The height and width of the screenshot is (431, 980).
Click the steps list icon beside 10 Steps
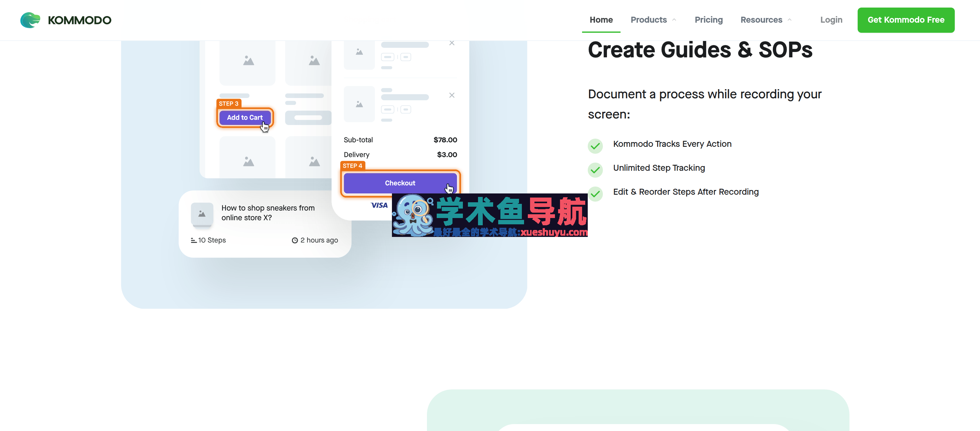pos(194,240)
